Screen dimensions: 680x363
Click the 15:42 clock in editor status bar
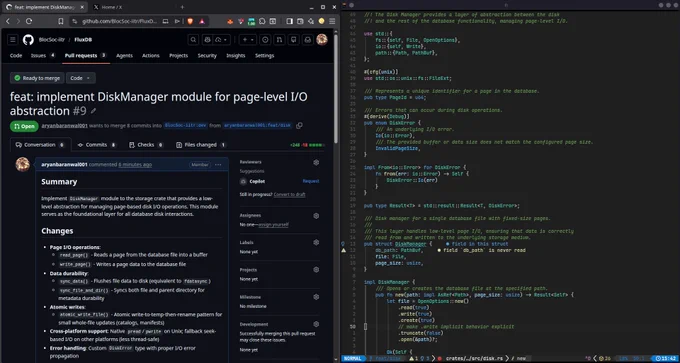coord(666,359)
